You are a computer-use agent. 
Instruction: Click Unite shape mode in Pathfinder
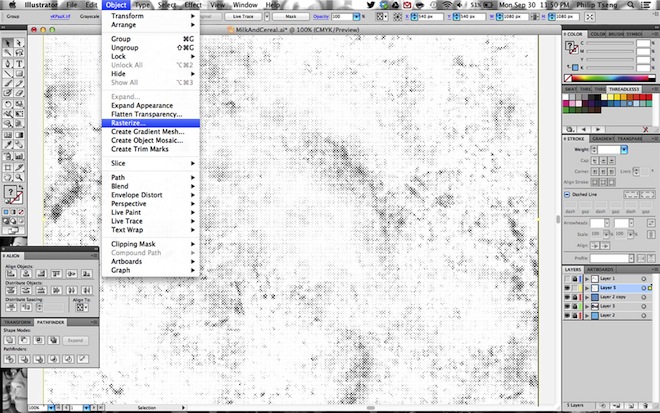(10, 340)
